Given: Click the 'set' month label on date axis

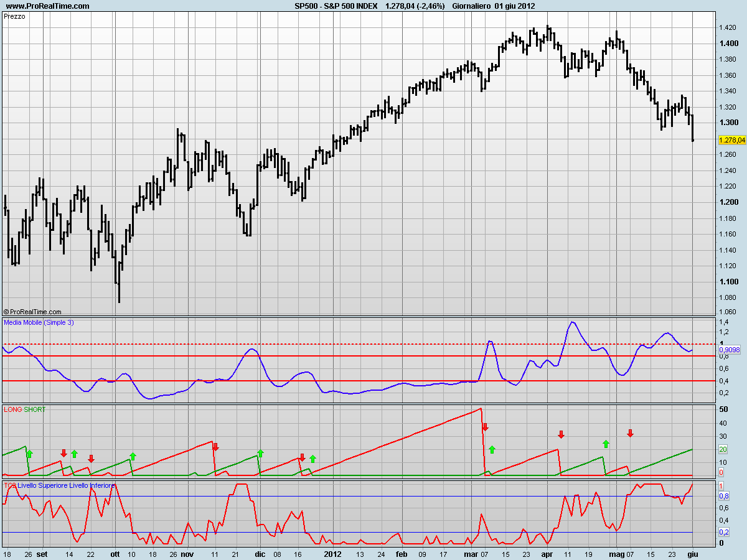Looking at the screenshot, I should (42, 553).
